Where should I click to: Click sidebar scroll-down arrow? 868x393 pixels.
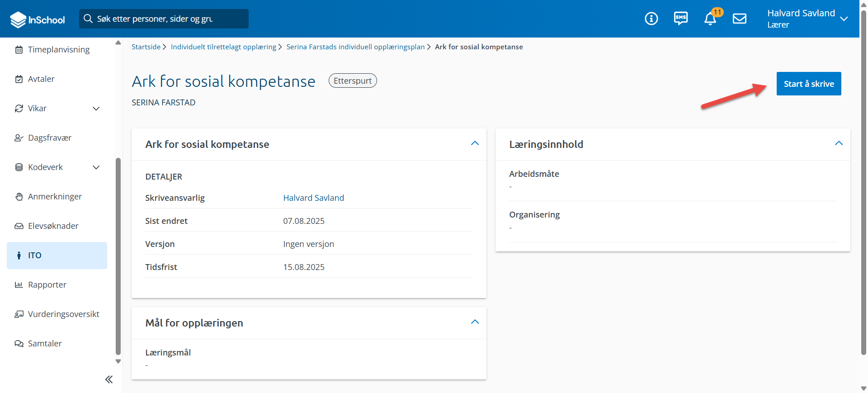[118, 361]
